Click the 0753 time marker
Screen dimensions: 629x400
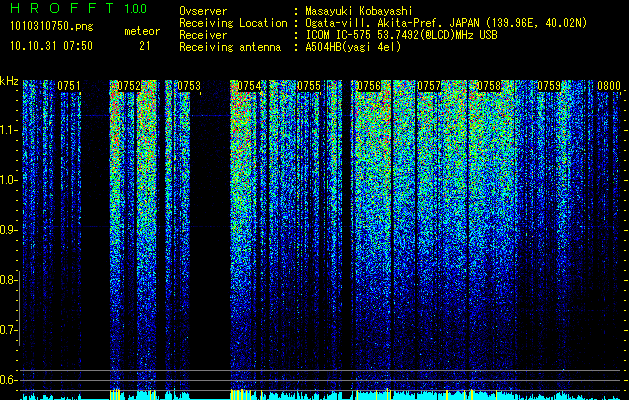189,86
